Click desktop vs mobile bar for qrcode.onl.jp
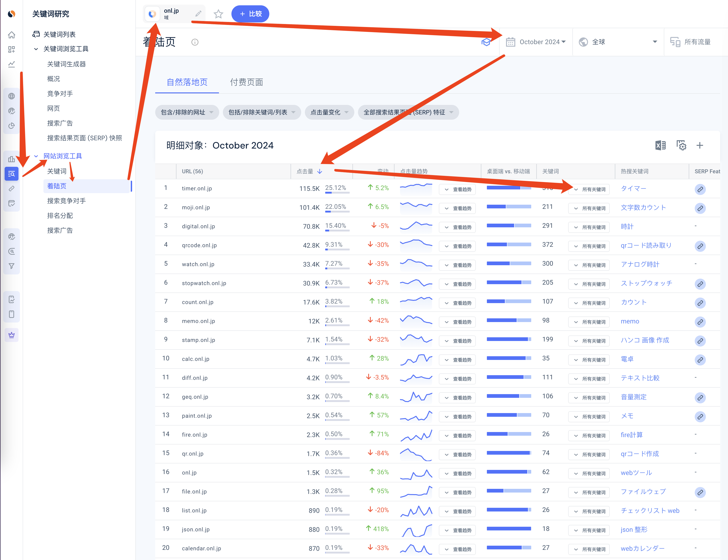Viewport: 728px width, 560px height. click(x=509, y=245)
